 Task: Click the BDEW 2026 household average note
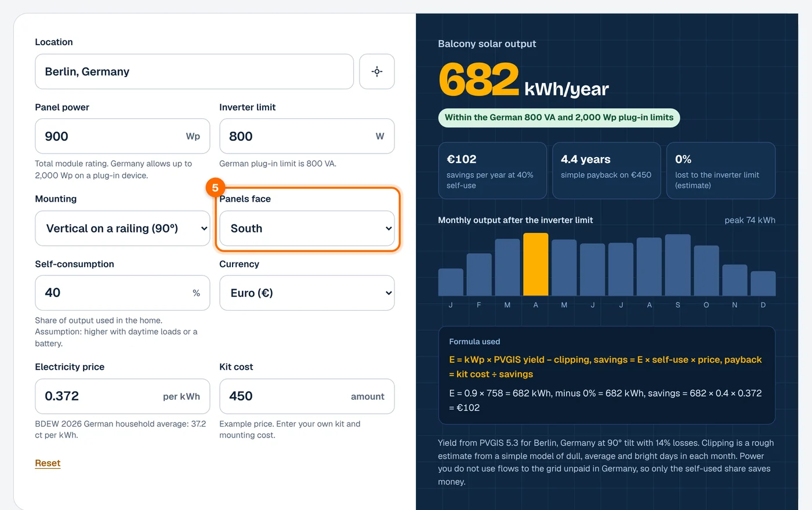121,429
